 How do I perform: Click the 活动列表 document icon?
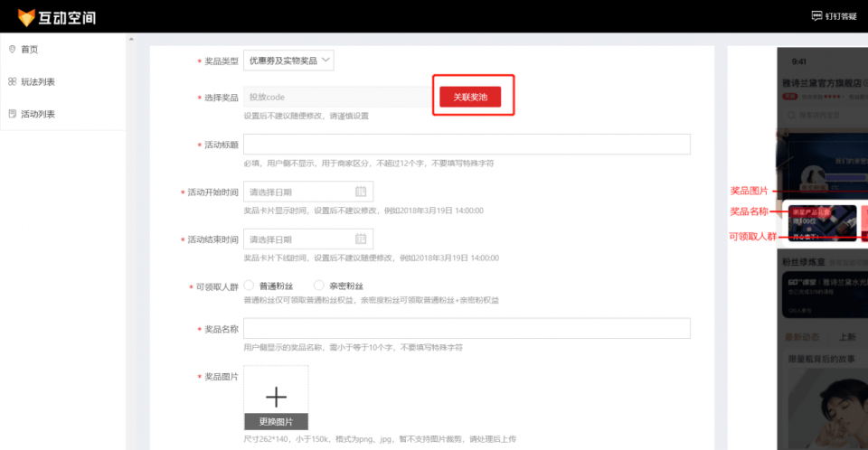(x=12, y=114)
